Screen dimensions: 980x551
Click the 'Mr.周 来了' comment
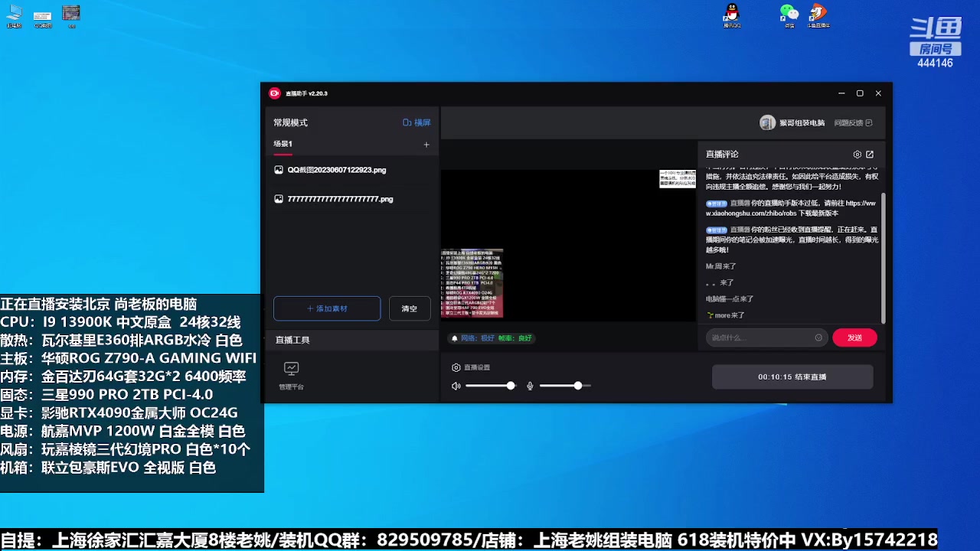(720, 266)
